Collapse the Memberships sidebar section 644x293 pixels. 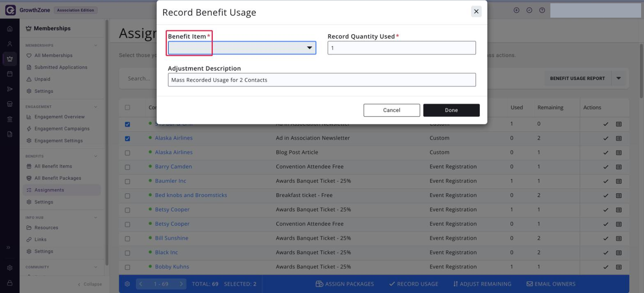click(96, 46)
